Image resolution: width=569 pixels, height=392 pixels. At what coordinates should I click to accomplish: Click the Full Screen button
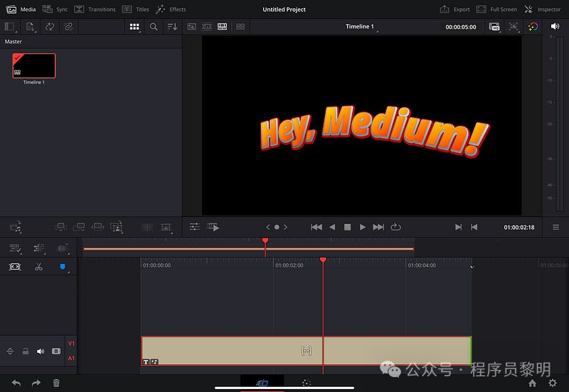click(496, 9)
